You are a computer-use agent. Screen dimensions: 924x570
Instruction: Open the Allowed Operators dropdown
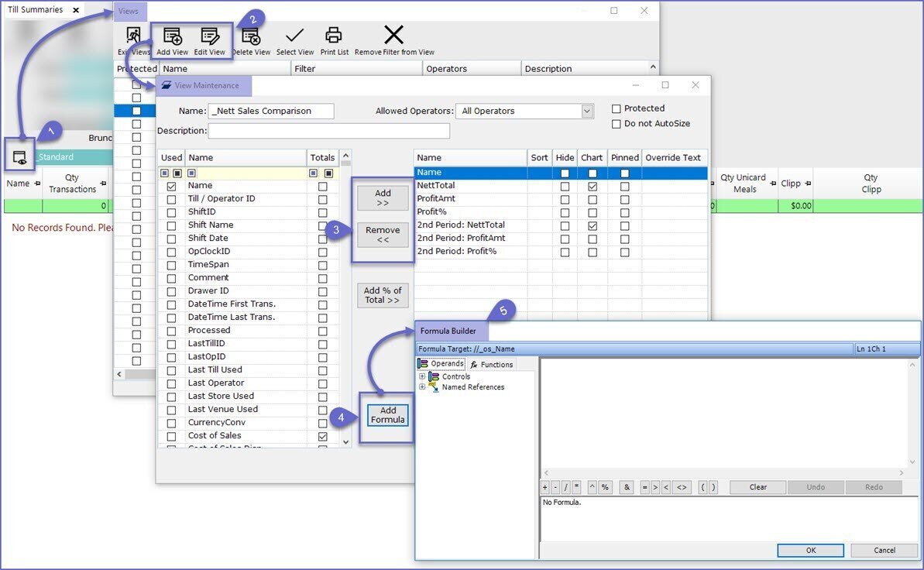(x=587, y=111)
